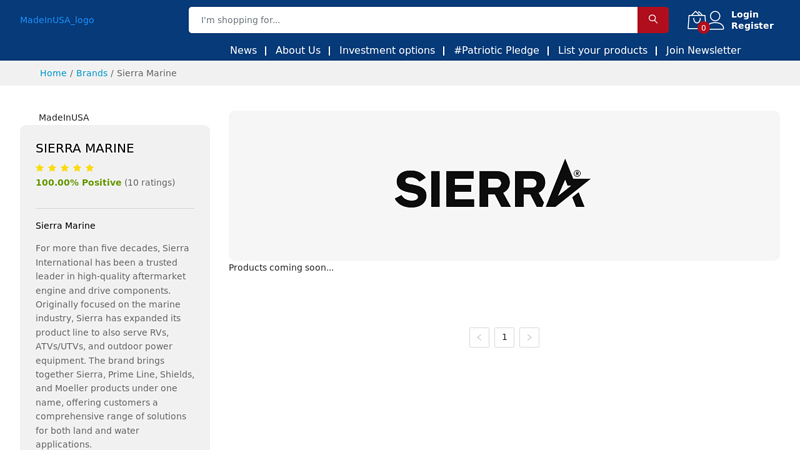Click the red search magnifier button

(653, 20)
